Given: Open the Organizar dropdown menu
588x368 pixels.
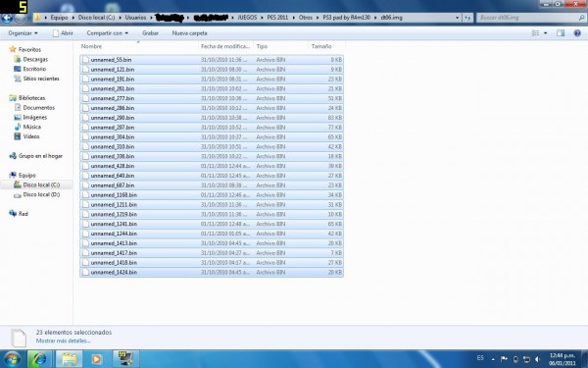Looking at the screenshot, I should point(23,33).
